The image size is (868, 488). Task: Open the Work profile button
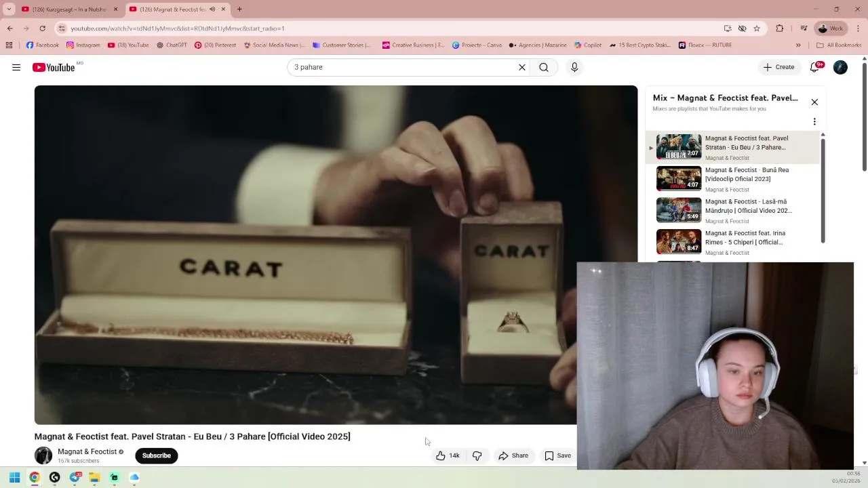[830, 28]
